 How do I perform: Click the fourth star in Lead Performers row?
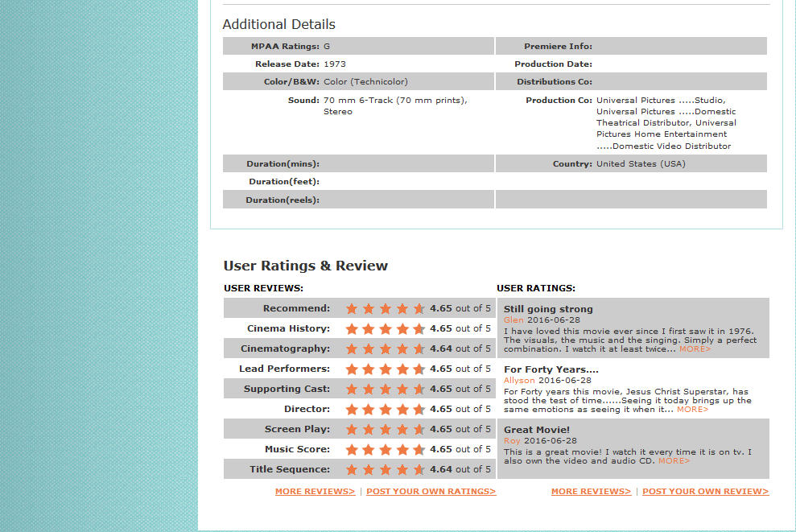tap(402, 369)
